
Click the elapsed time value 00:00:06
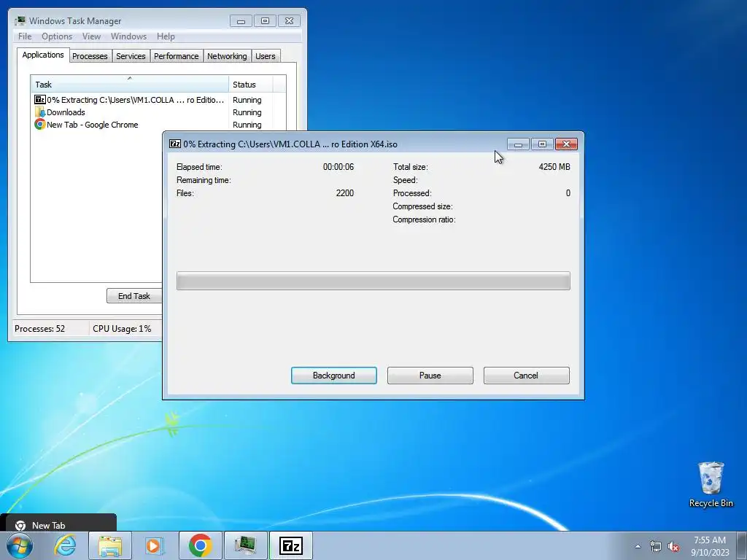pos(338,167)
